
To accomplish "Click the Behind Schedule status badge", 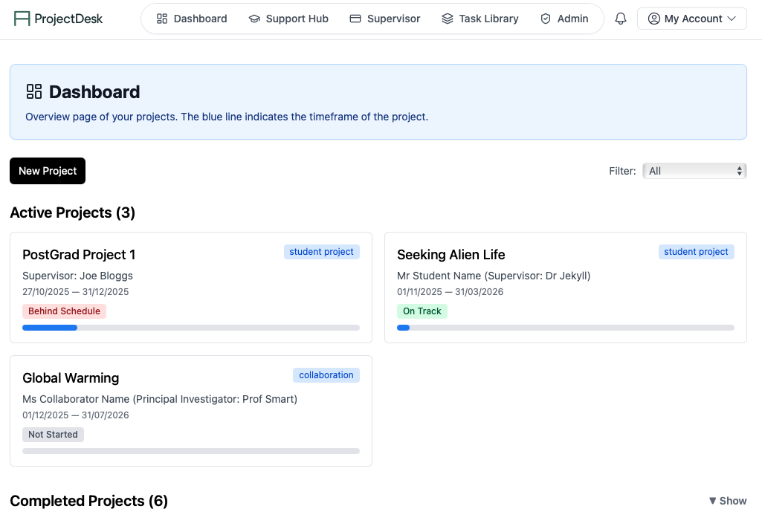I will (x=64, y=311).
